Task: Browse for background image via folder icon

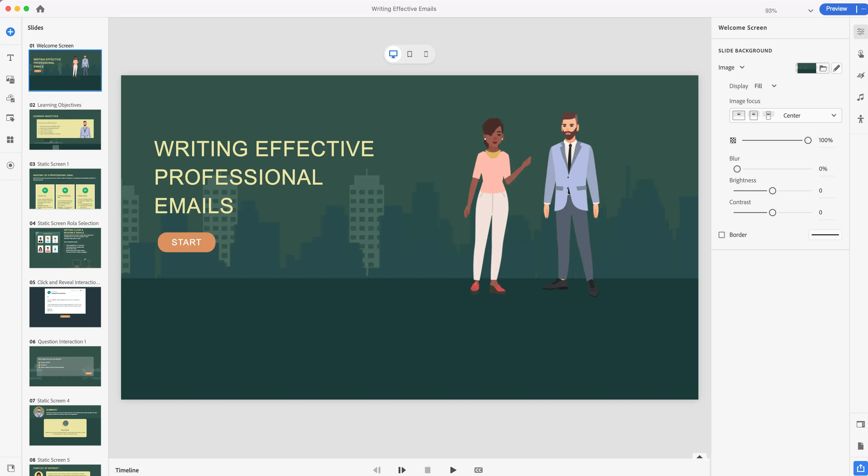Action: click(823, 68)
